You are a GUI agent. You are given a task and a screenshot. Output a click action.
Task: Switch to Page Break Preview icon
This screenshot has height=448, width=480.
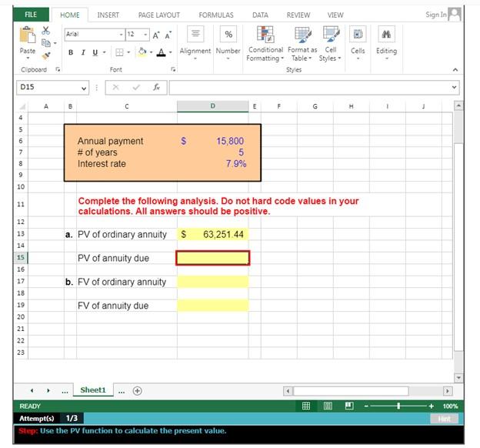coord(349,406)
